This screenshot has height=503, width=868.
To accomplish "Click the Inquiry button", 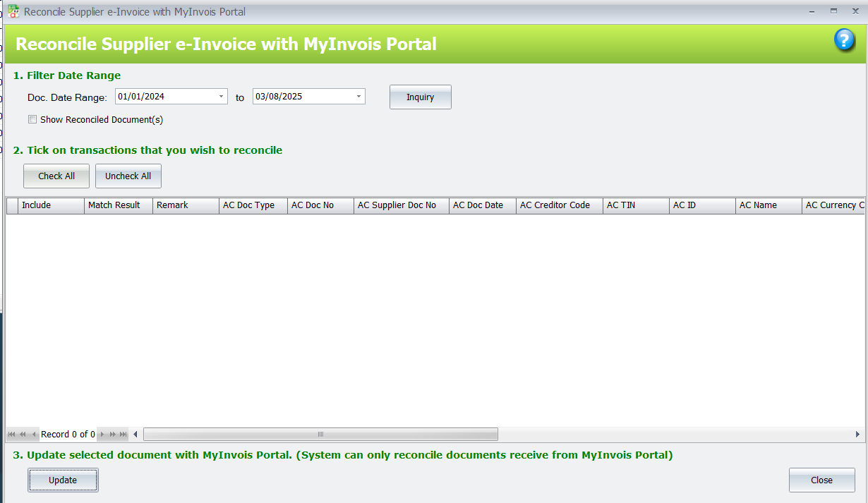I will [x=421, y=97].
